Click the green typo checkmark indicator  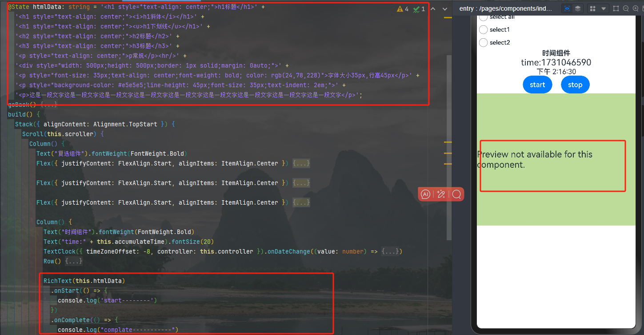tap(419, 9)
